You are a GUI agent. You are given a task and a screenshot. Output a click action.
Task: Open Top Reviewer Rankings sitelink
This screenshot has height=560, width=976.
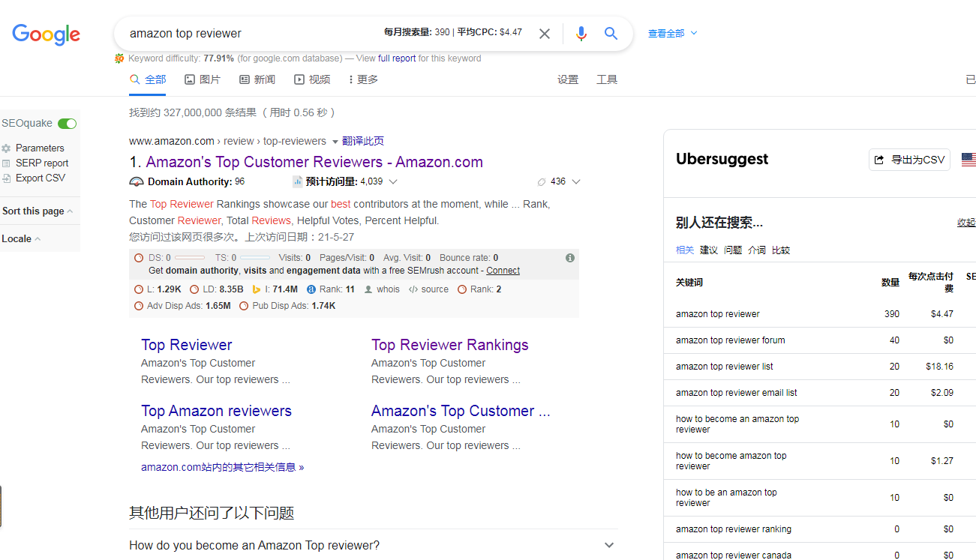click(450, 345)
